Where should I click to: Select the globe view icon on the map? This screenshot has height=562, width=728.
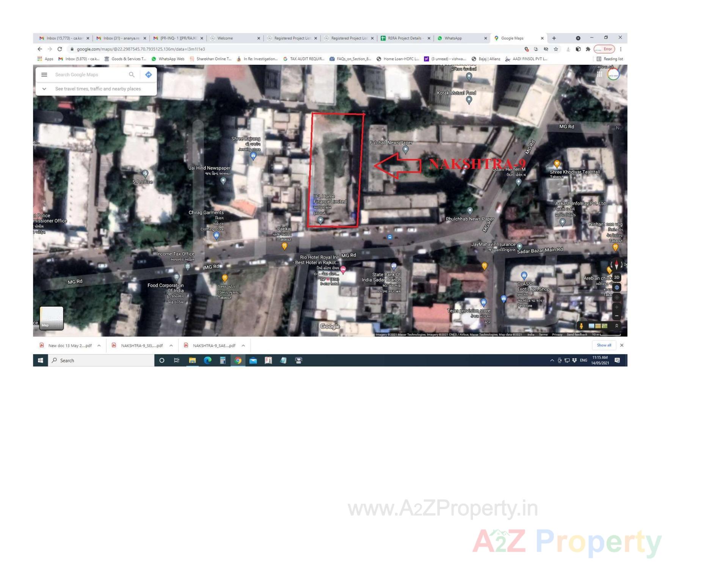coord(617,287)
